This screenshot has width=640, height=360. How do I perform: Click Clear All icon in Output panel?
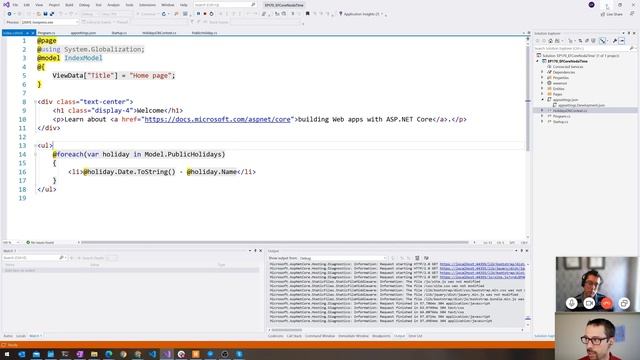[417, 258]
